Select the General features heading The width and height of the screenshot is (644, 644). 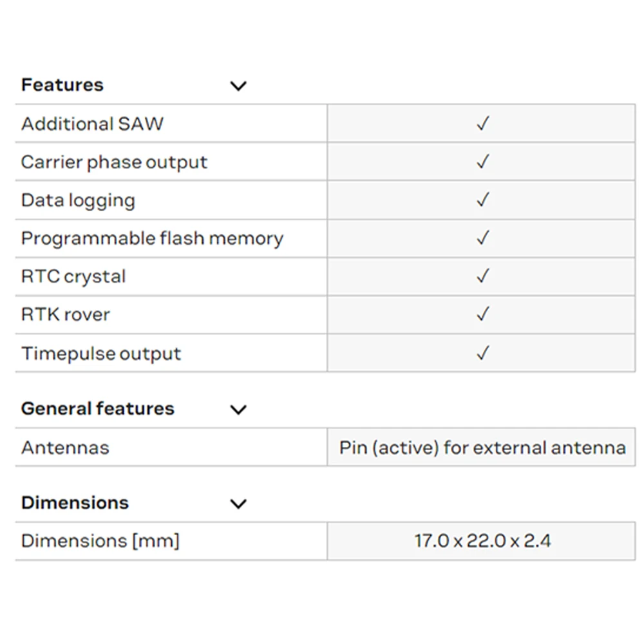98,409
